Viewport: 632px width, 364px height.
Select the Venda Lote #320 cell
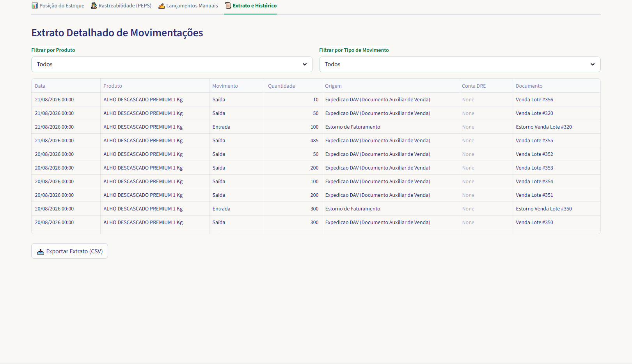coord(557,113)
